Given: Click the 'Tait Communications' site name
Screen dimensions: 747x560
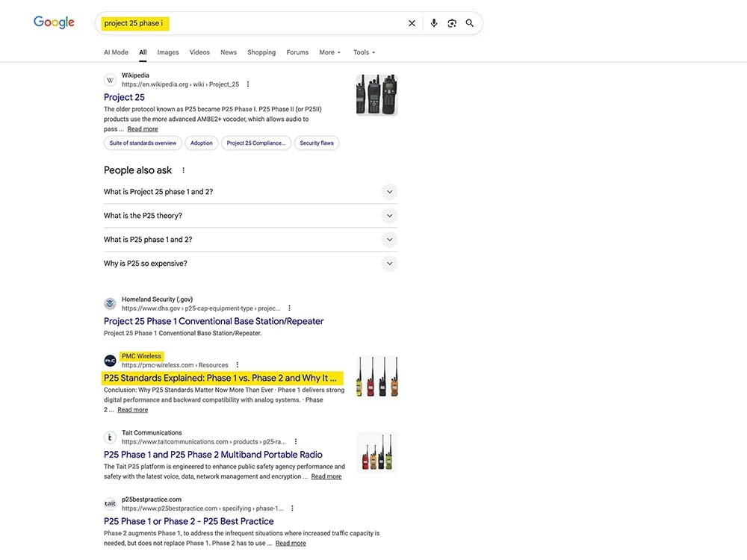Looking at the screenshot, I should pos(152,432).
